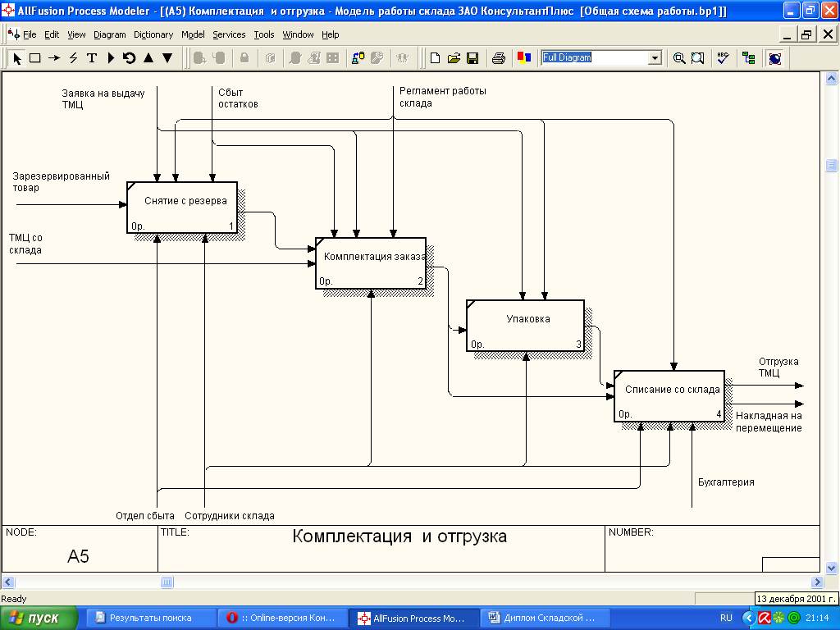
Task: Click the horizontal scrollbar left arrow
Action: pyautogui.click(x=8, y=582)
